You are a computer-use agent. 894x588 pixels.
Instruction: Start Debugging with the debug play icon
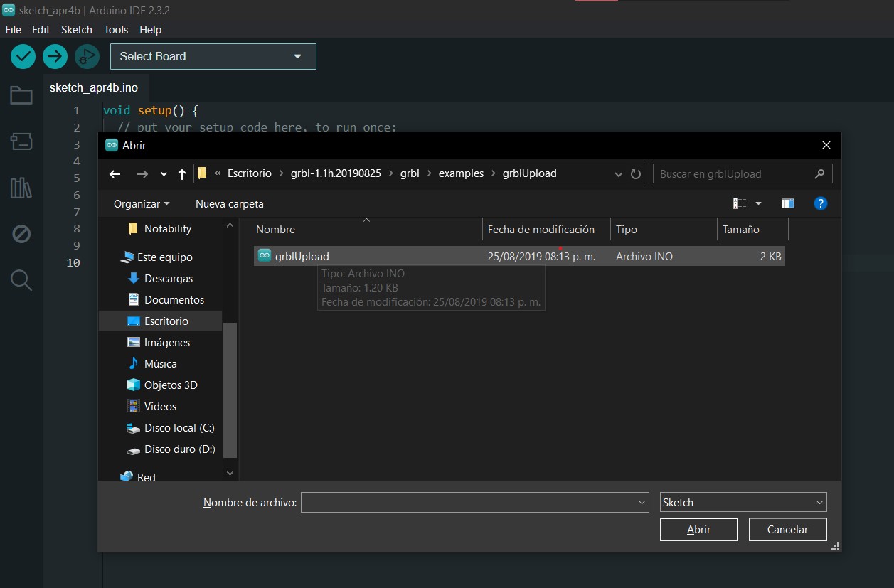tap(87, 56)
